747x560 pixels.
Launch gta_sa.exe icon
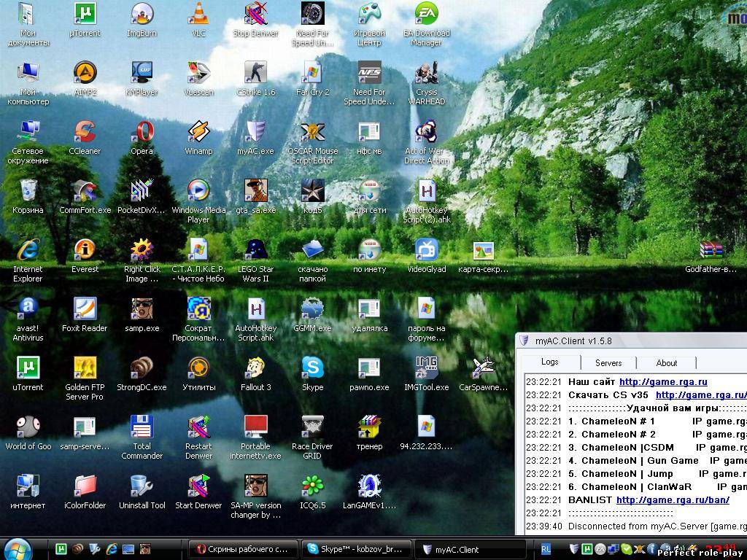click(x=256, y=197)
